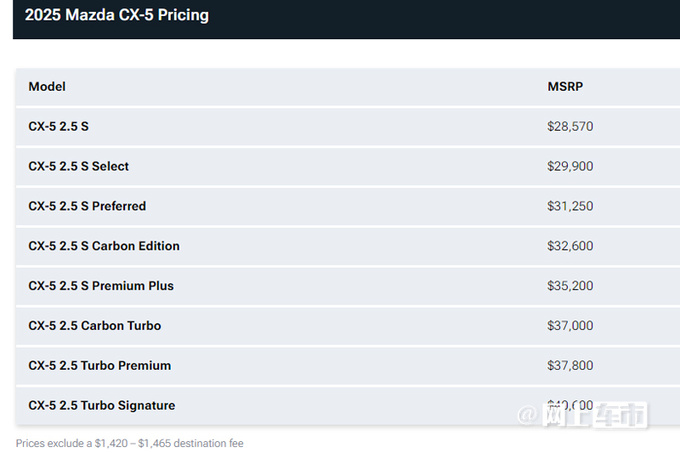Click the CX-5 2.5 Turbo Premium name
The image size is (680, 453).
[x=100, y=366]
